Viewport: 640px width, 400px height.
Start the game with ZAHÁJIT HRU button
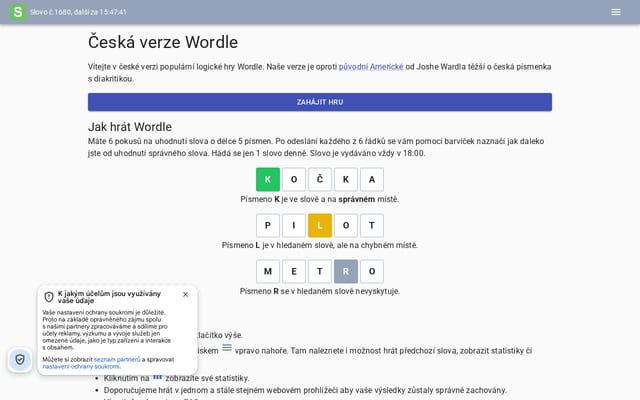(320, 102)
